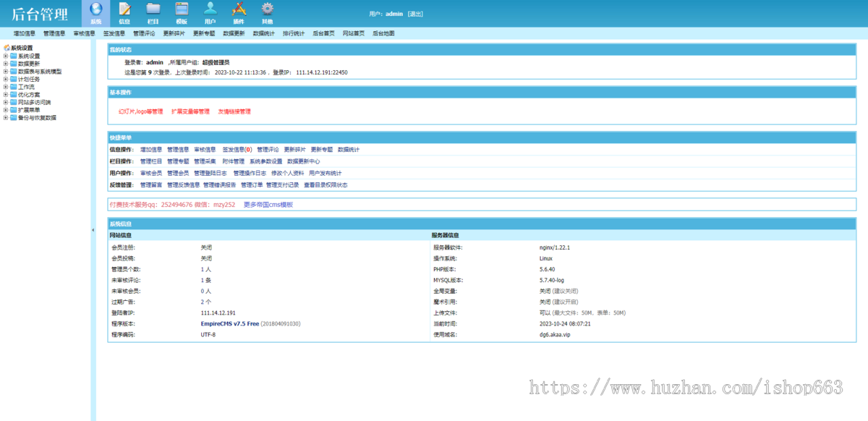
Task: Expand the 备份与恢复数据 node plus sign
Action: click(6, 117)
